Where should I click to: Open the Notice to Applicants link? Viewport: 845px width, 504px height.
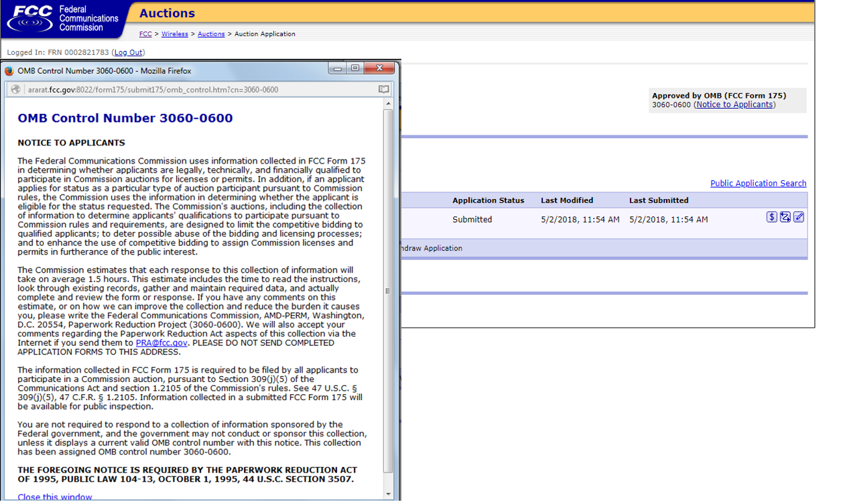[735, 105]
